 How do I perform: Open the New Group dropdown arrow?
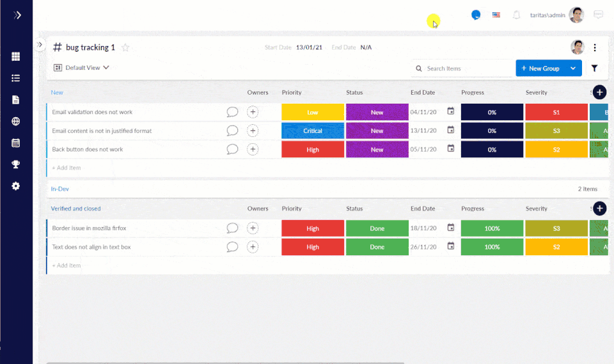[x=573, y=68]
